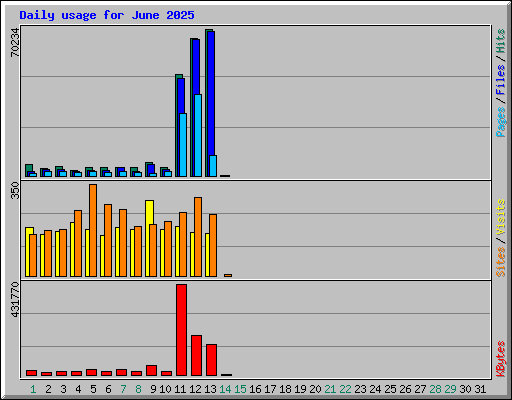Click the 350 middle axis value
512x400 pixels.
[x=15, y=190]
